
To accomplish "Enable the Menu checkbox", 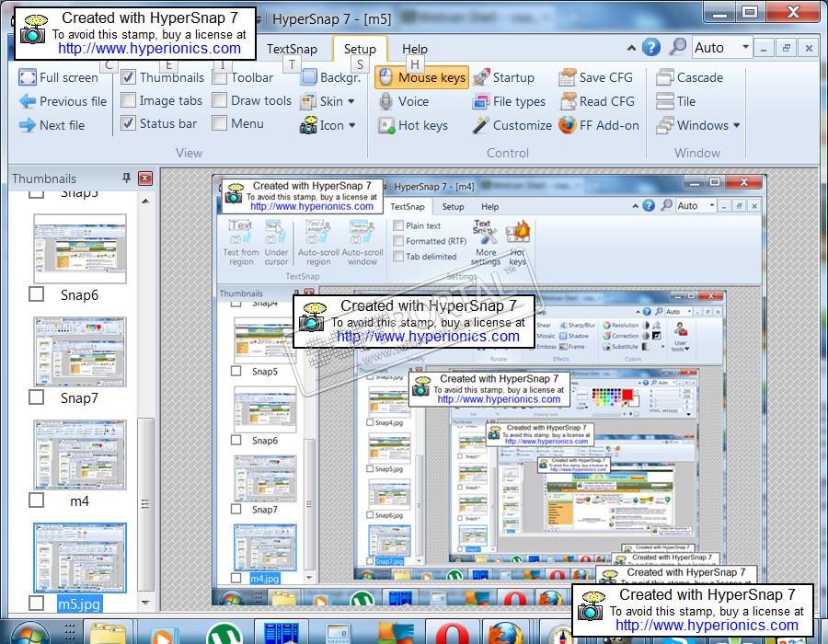I will point(219,123).
